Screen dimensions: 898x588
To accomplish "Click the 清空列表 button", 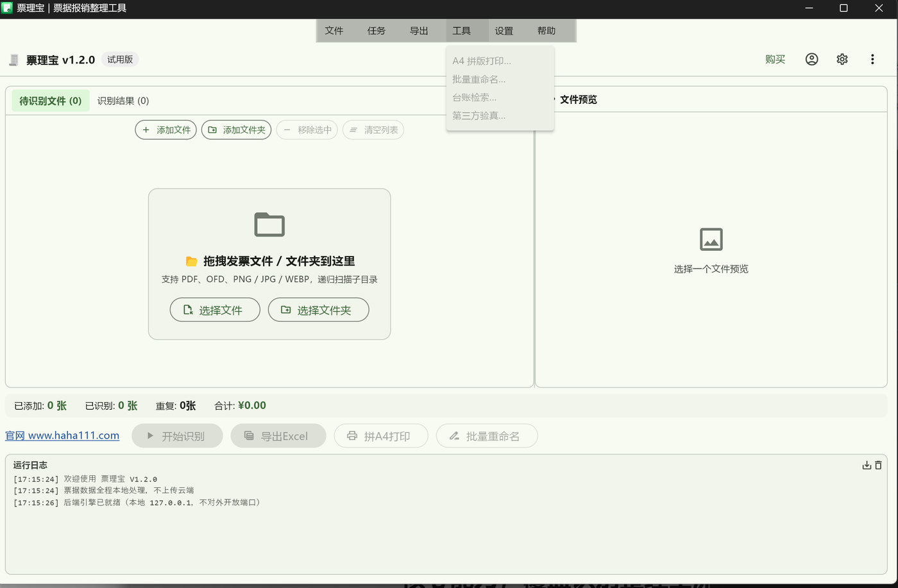I will [x=373, y=130].
